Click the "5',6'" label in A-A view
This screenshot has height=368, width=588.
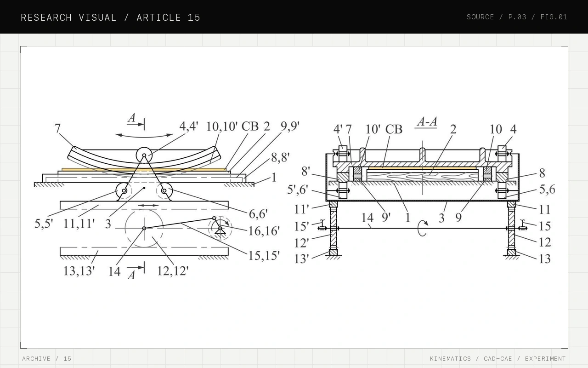pyautogui.click(x=298, y=190)
